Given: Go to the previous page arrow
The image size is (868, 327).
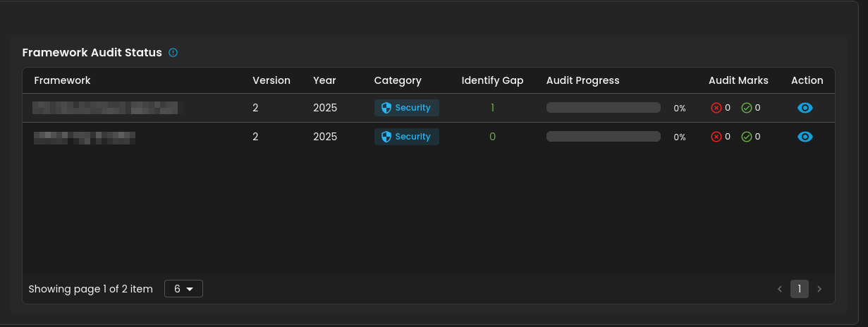Looking at the screenshot, I should (780, 289).
